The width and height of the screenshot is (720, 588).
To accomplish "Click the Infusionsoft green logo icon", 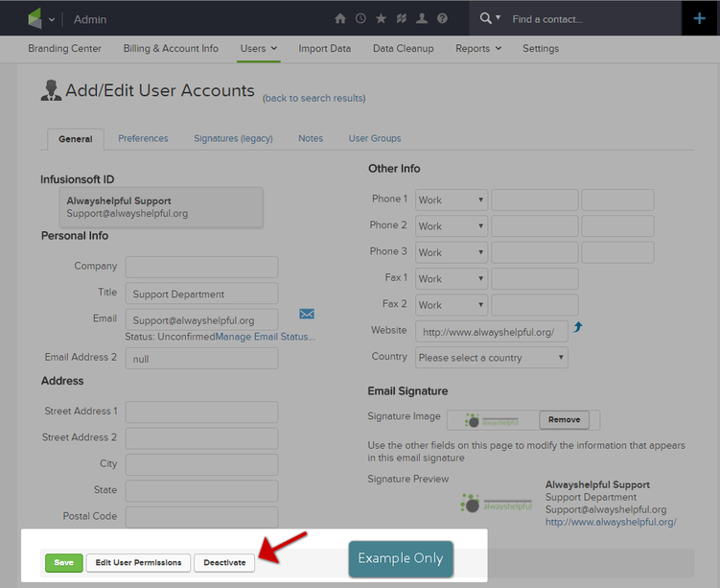I will (x=35, y=18).
